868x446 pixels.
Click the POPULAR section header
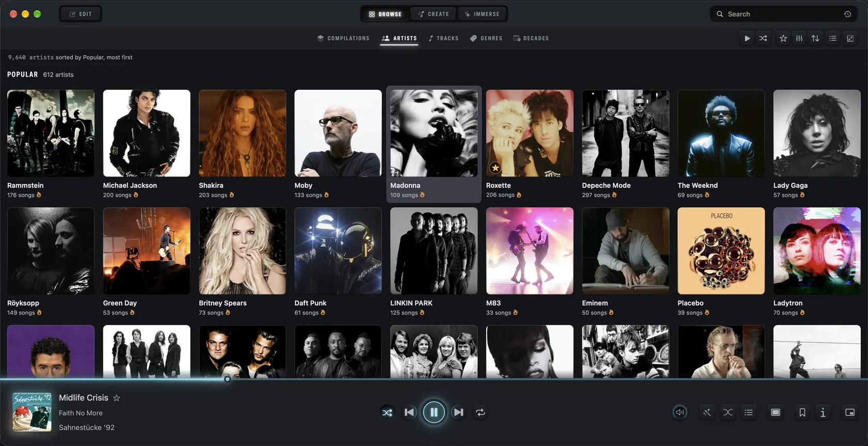tap(23, 74)
